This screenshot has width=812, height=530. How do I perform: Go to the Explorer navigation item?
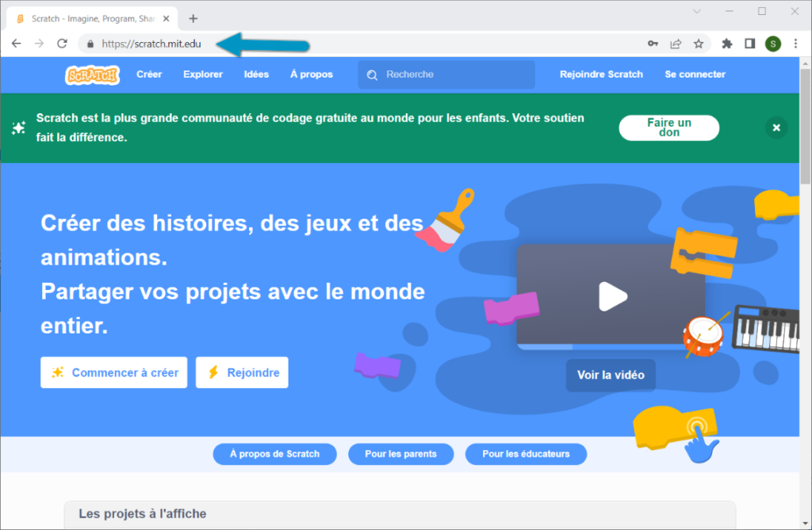point(203,74)
